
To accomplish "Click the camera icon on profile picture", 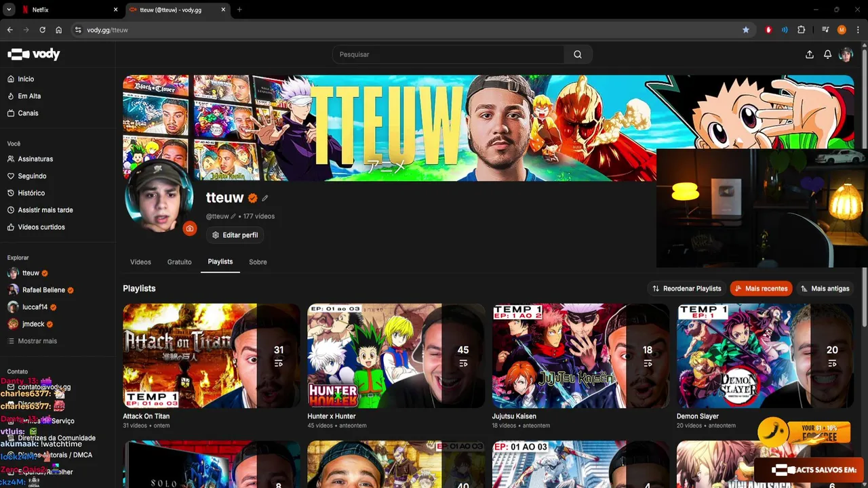I will point(189,228).
